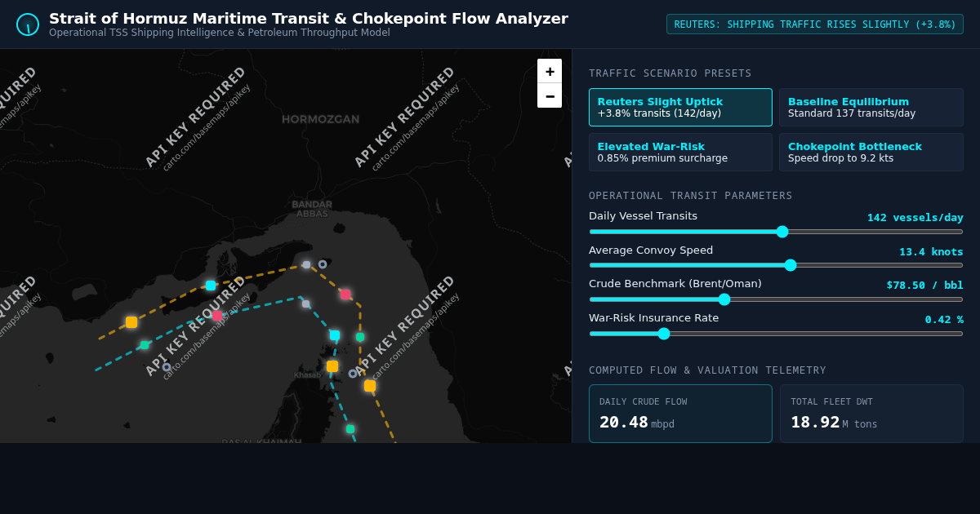
Task: Click the 'Daily Vessel Transits' label
Action: tap(643, 216)
